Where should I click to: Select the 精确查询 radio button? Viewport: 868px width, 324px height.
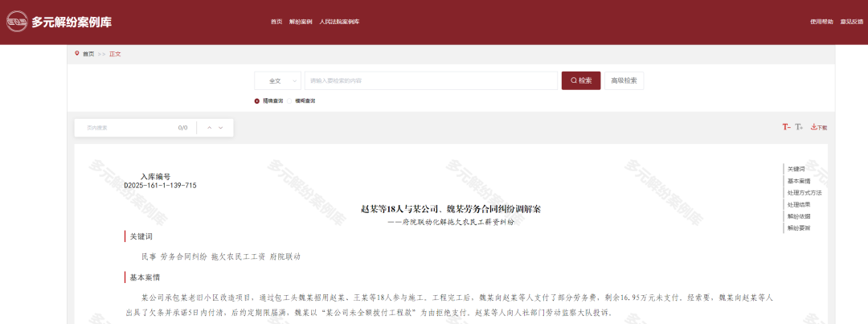coord(257,100)
